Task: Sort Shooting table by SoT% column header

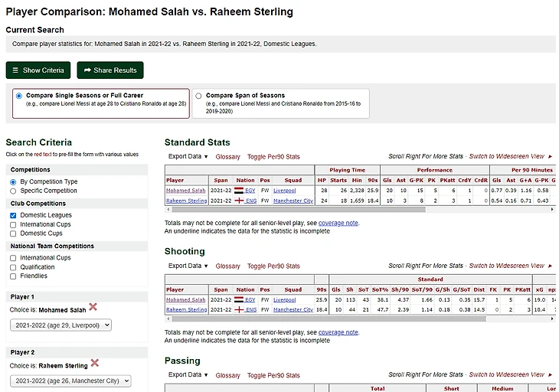Action: click(x=380, y=289)
